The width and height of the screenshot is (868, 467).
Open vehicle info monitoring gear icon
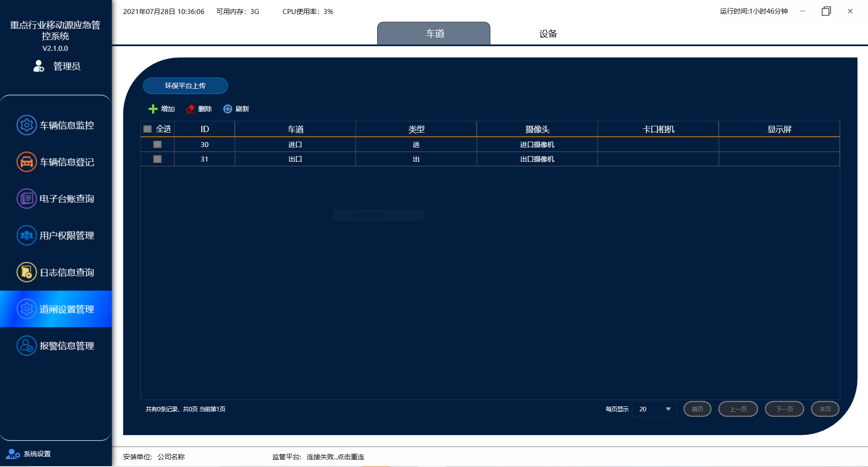26,125
